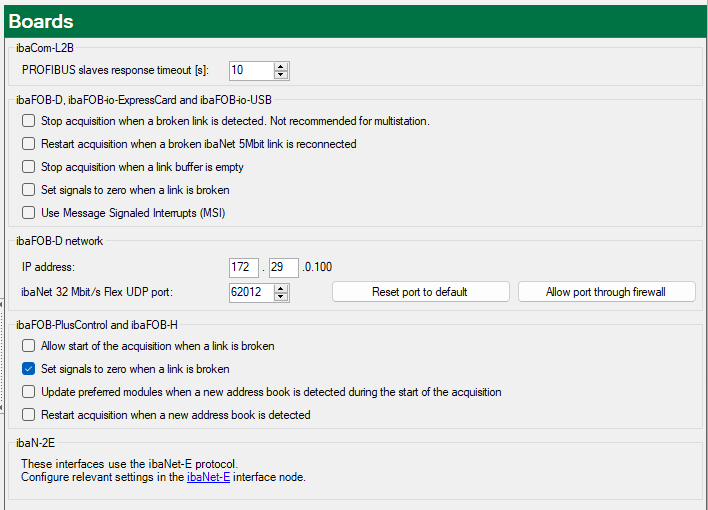Viewport: 708px width, 510px height.
Task: Select the ibaCom-L2B group label
Action: tap(45, 48)
